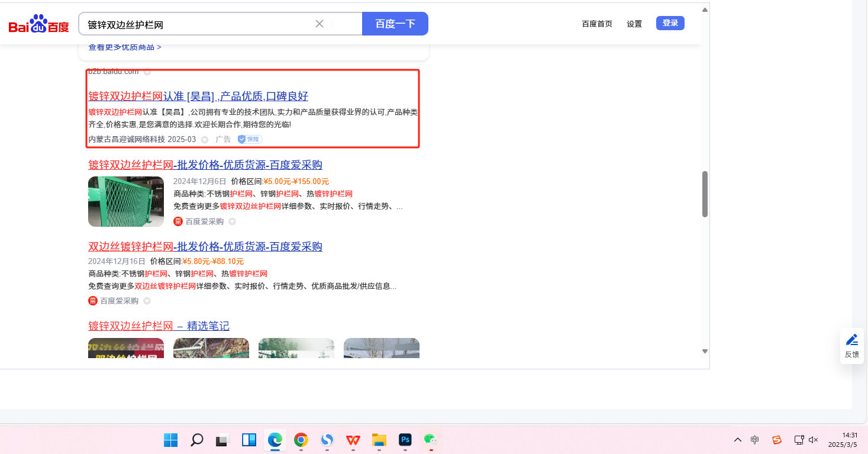Click the blue 登录 login button
The height and width of the screenshot is (454, 868).
670,23
